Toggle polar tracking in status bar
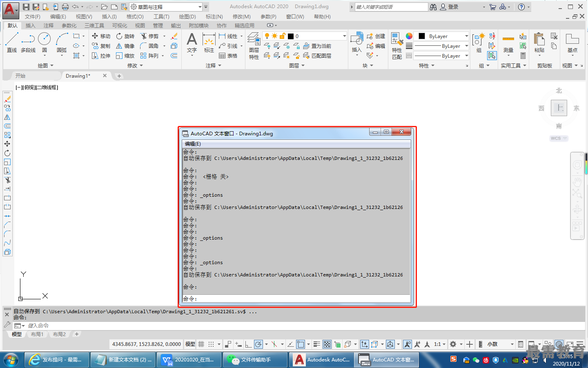This screenshot has height=368, width=588. pyautogui.click(x=258, y=344)
